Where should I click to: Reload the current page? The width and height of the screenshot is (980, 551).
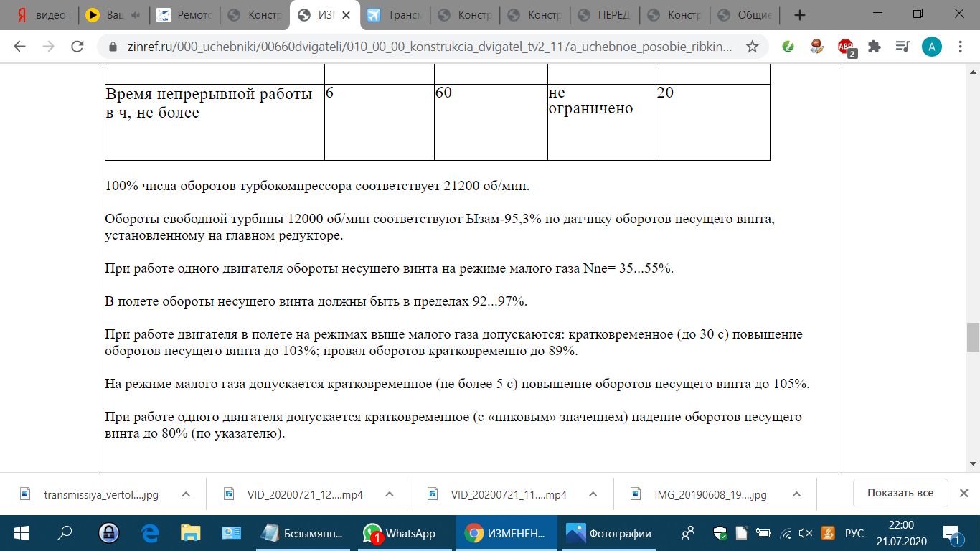[x=76, y=44]
